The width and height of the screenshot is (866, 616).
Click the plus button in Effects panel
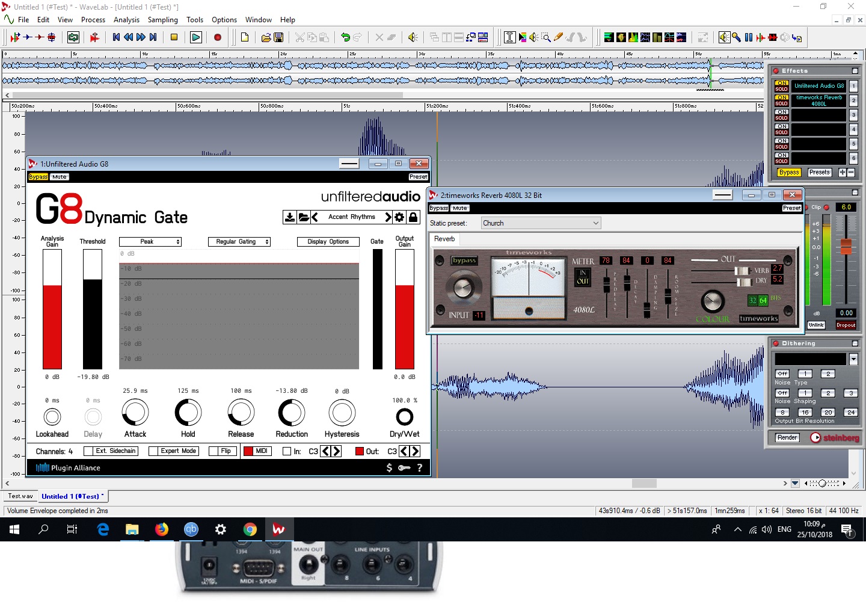click(843, 172)
